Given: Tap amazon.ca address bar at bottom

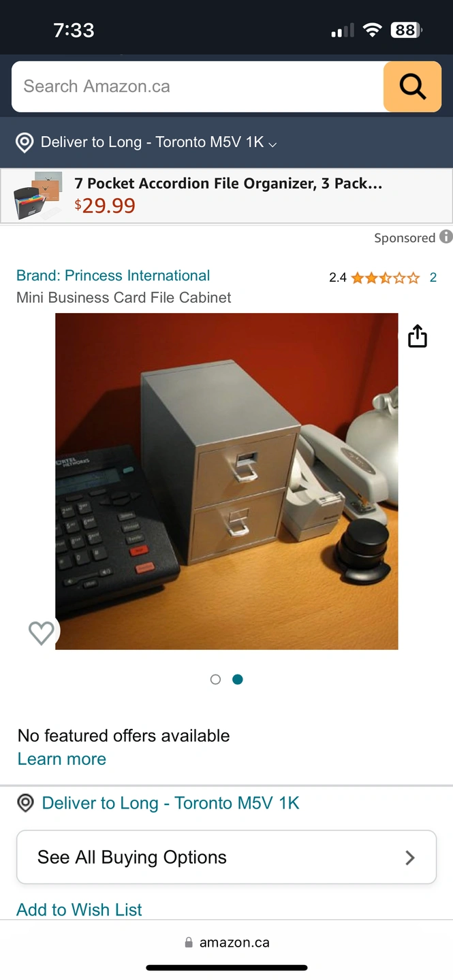Looking at the screenshot, I should [x=227, y=943].
